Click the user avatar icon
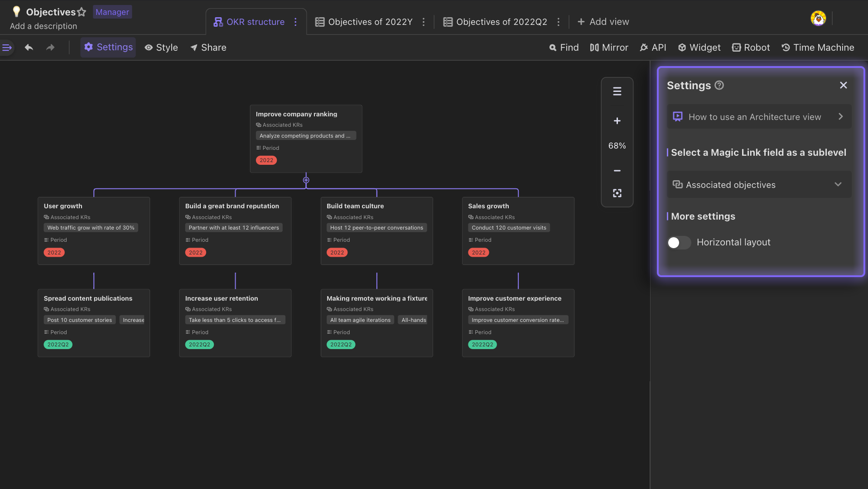This screenshot has height=489, width=868. [x=818, y=19]
